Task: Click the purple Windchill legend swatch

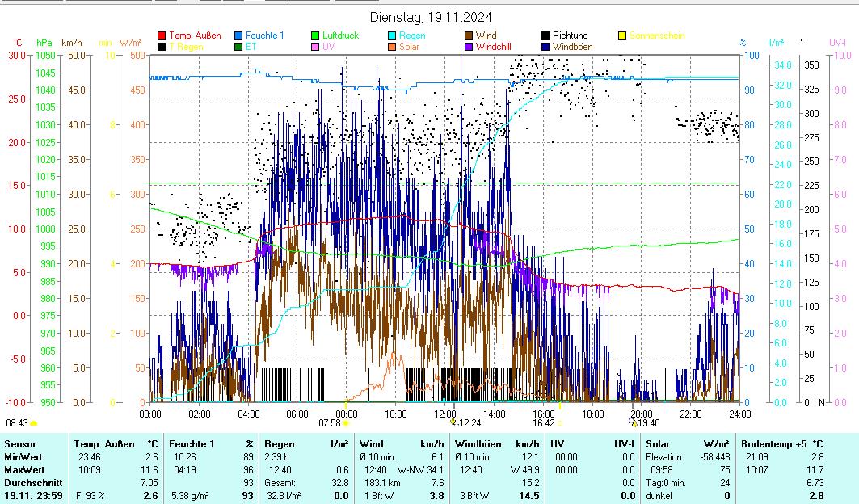Action: pos(469,47)
